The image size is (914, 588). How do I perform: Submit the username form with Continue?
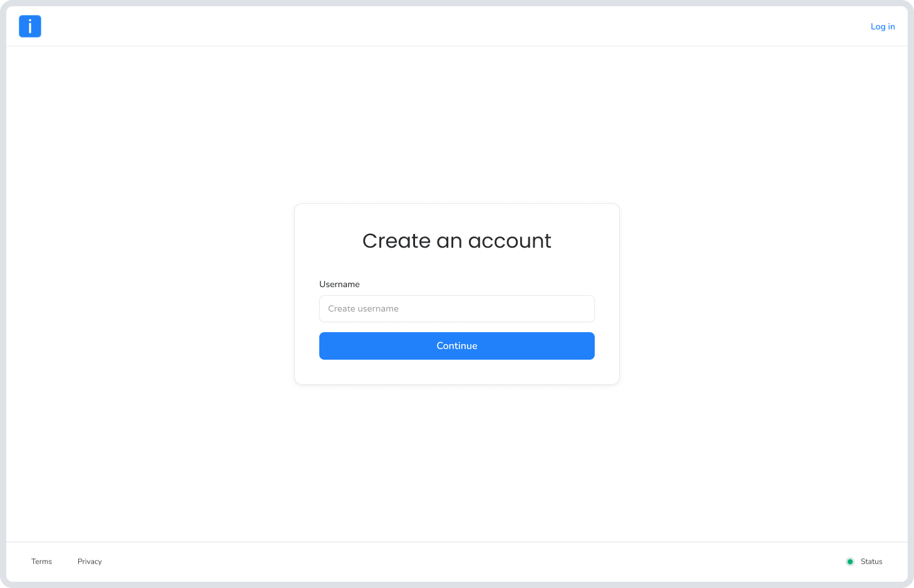(457, 346)
